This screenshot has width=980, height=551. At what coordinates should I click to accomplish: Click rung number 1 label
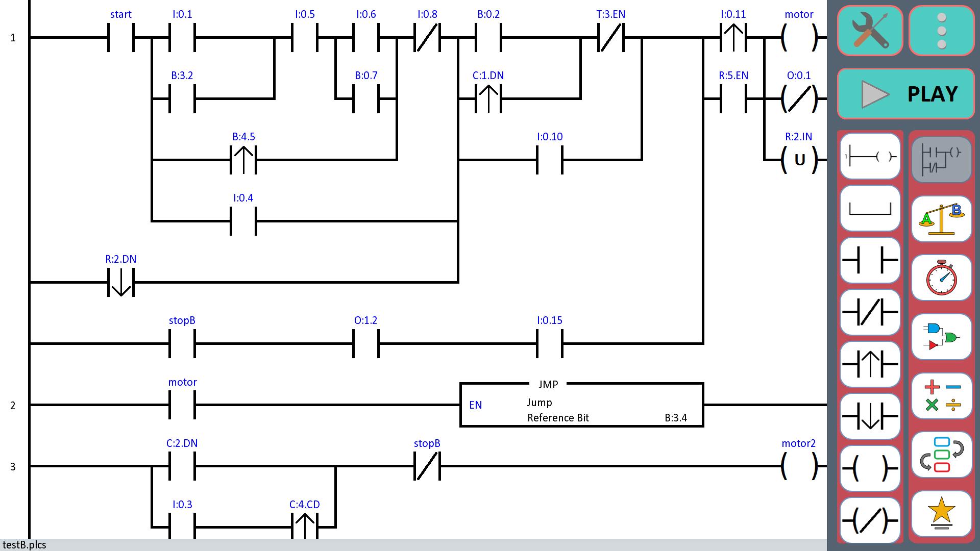(x=13, y=38)
